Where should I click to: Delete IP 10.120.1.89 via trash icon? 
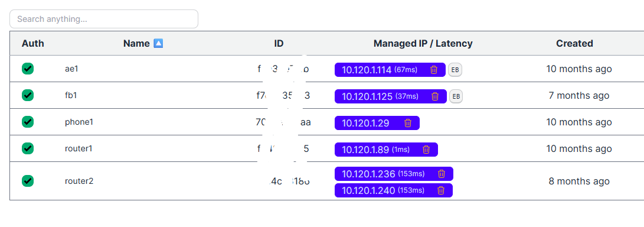(x=426, y=150)
